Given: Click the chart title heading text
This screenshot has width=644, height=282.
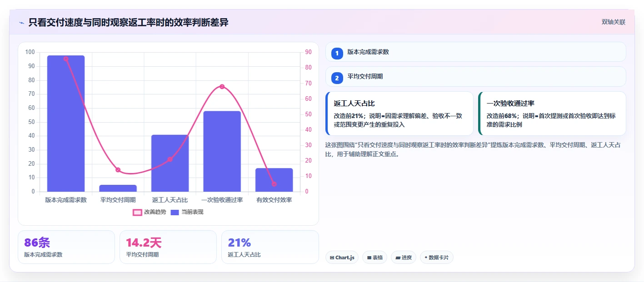Looking at the screenshot, I should pos(128,22).
